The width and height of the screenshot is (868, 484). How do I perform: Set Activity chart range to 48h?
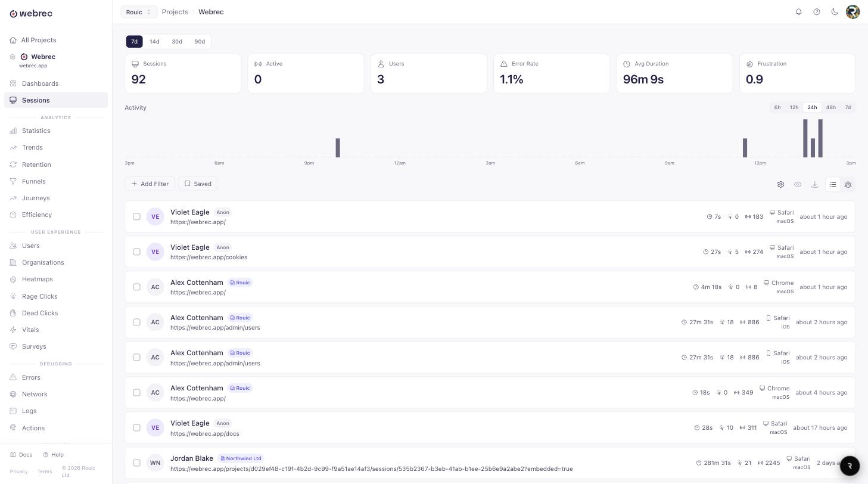click(x=830, y=107)
